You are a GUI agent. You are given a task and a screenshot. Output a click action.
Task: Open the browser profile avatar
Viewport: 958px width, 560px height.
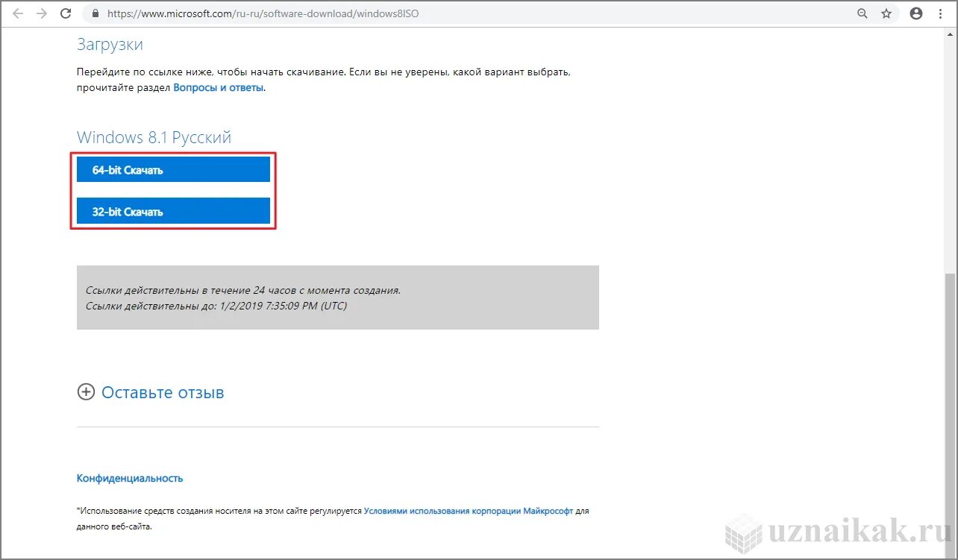(x=916, y=13)
